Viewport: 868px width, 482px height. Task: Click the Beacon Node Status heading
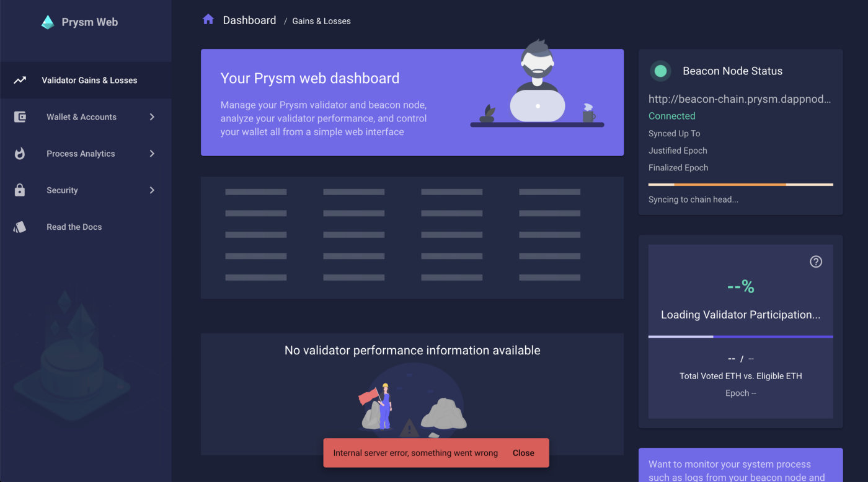pos(732,71)
